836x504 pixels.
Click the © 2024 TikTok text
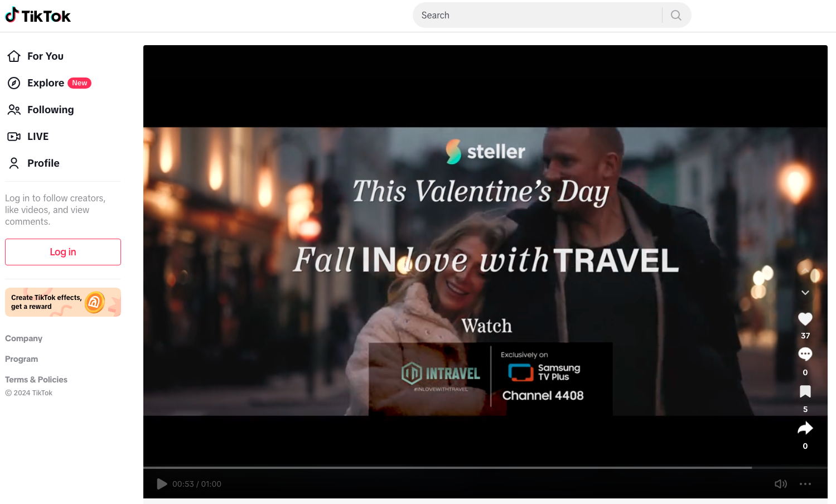pos(29,393)
